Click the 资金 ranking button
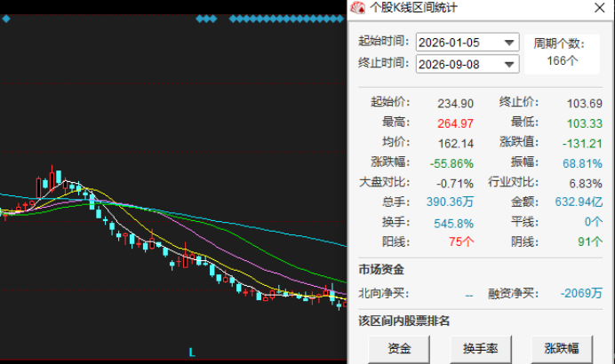The image size is (615, 364). tap(399, 348)
